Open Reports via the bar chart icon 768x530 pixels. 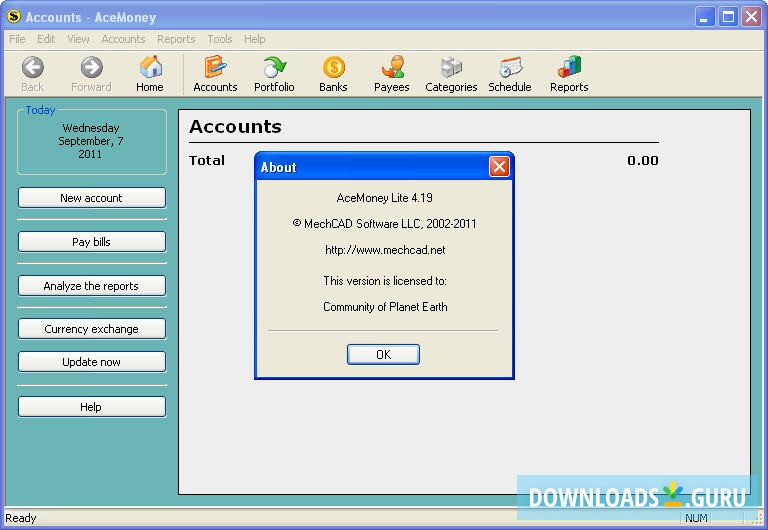point(570,67)
